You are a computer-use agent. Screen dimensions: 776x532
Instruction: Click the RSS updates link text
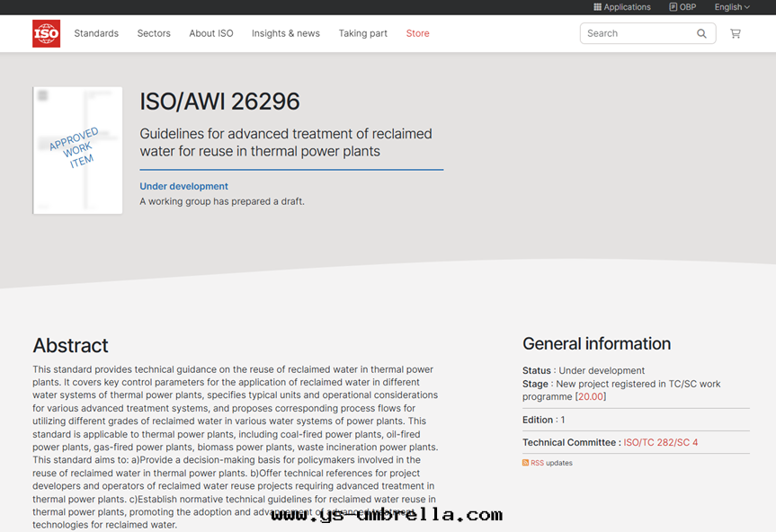click(551, 463)
